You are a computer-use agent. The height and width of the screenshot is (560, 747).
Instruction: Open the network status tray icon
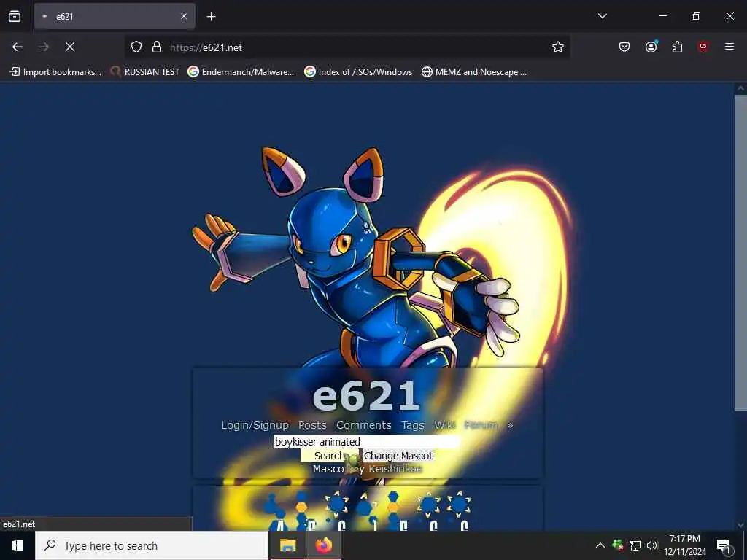coord(635,545)
